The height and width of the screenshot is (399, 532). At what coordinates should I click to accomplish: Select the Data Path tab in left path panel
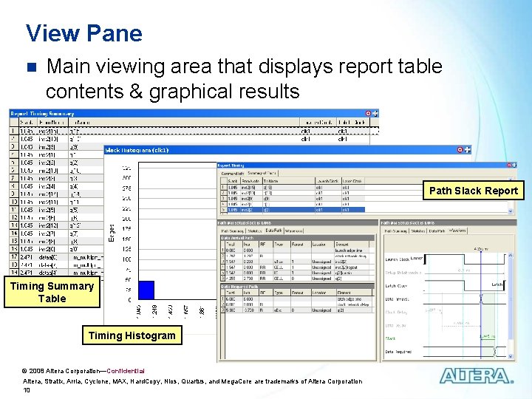point(273,231)
